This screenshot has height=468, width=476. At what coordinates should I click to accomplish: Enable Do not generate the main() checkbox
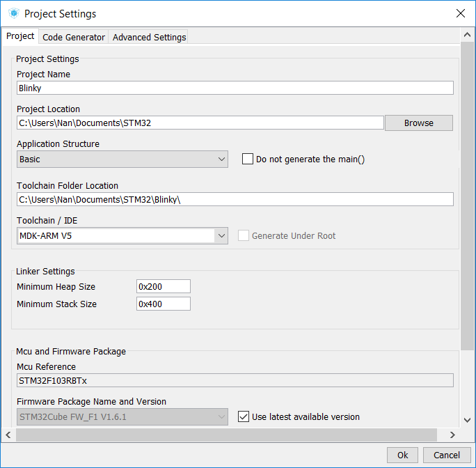tap(248, 159)
